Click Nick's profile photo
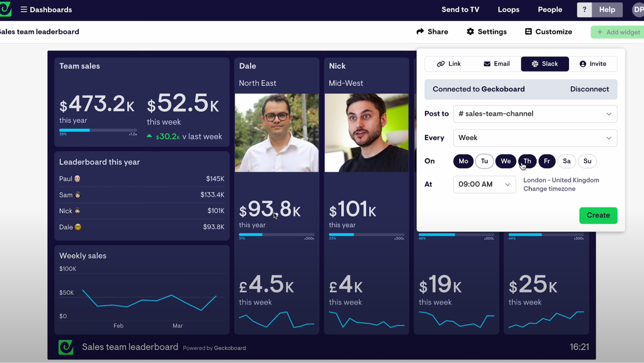The image size is (644, 363). pos(366,133)
